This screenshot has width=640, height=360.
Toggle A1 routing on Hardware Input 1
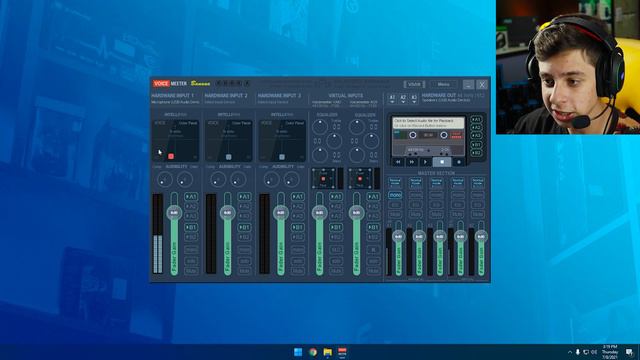tap(191, 196)
